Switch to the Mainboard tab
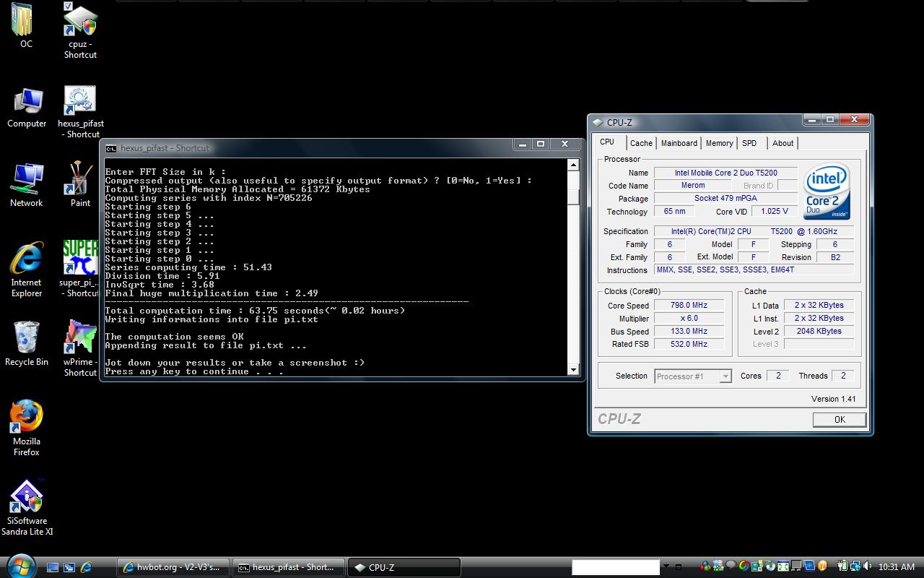The image size is (924, 578). pyautogui.click(x=679, y=143)
